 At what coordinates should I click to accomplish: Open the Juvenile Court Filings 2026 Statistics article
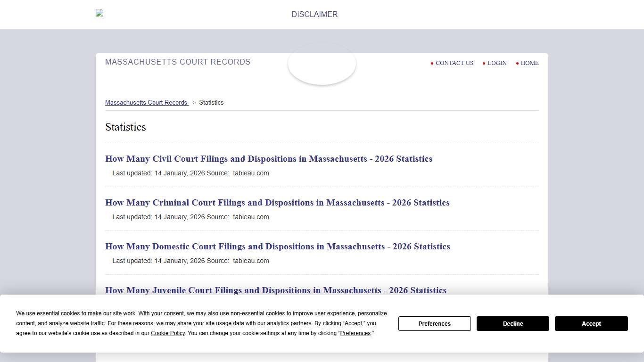[x=276, y=290]
